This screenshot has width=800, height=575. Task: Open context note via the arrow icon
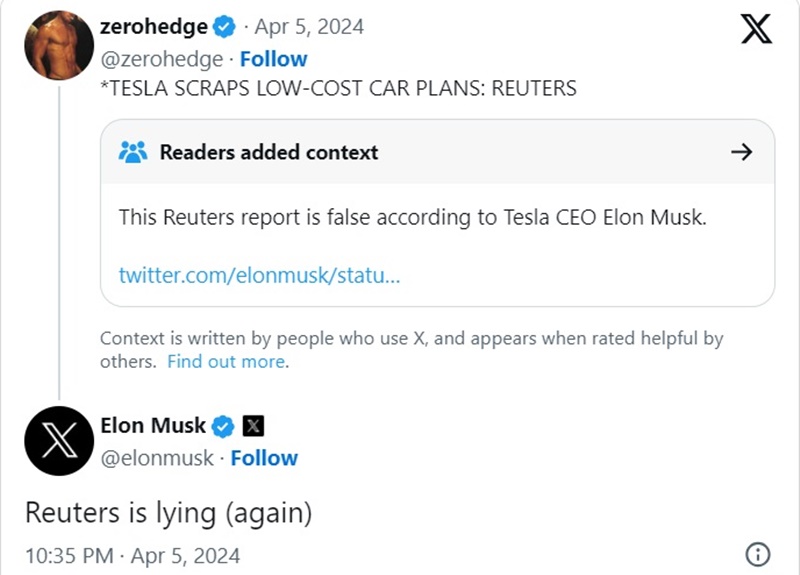(741, 152)
